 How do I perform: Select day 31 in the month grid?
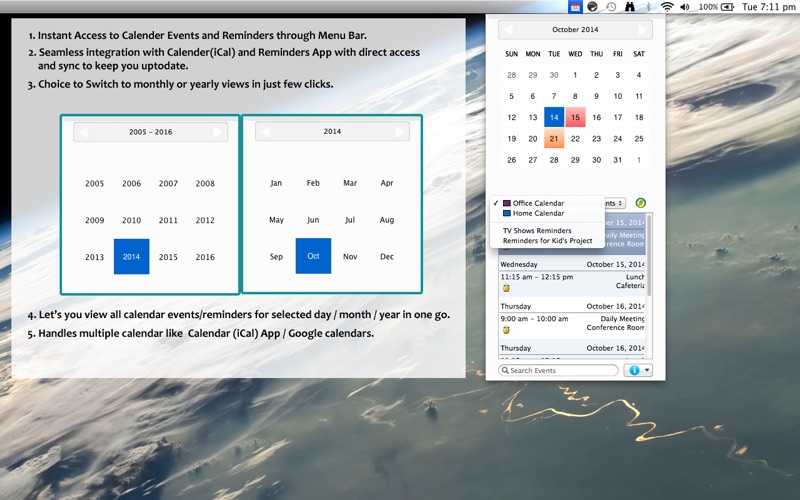point(618,160)
